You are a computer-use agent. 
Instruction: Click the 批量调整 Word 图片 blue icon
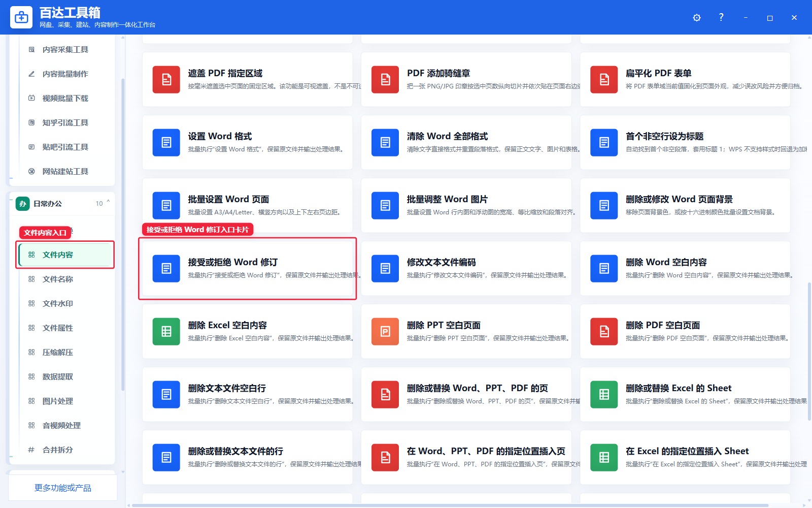385,205
